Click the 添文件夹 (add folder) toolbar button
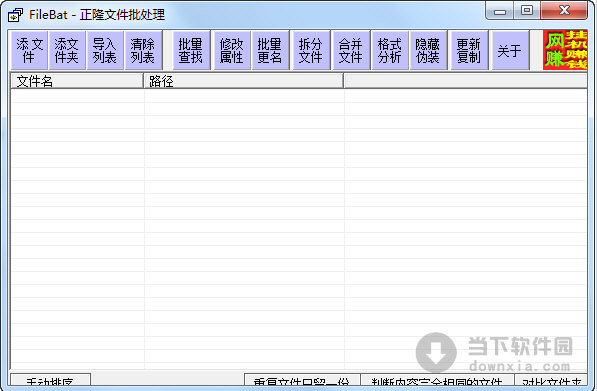 point(67,50)
